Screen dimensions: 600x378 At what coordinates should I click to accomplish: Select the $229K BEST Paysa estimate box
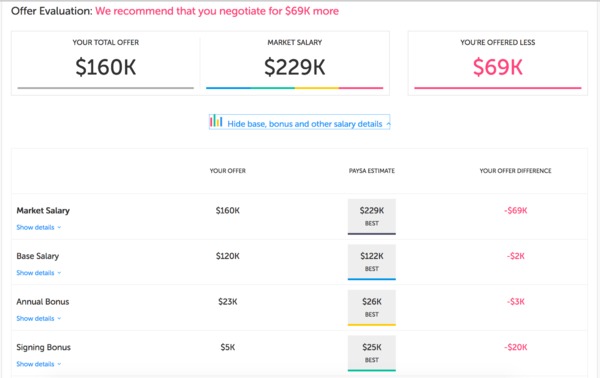(372, 217)
